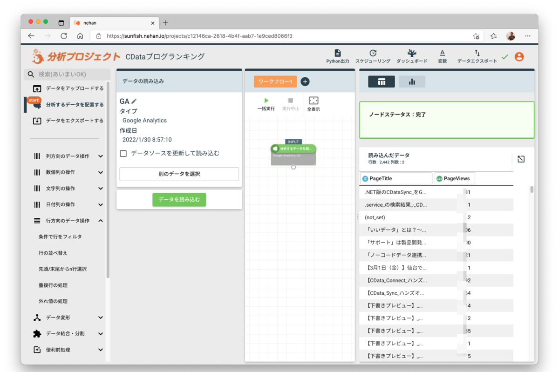The height and width of the screenshot is (392, 559).
Task: Click the browser address bar URL
Action: [x=199, y=36]
